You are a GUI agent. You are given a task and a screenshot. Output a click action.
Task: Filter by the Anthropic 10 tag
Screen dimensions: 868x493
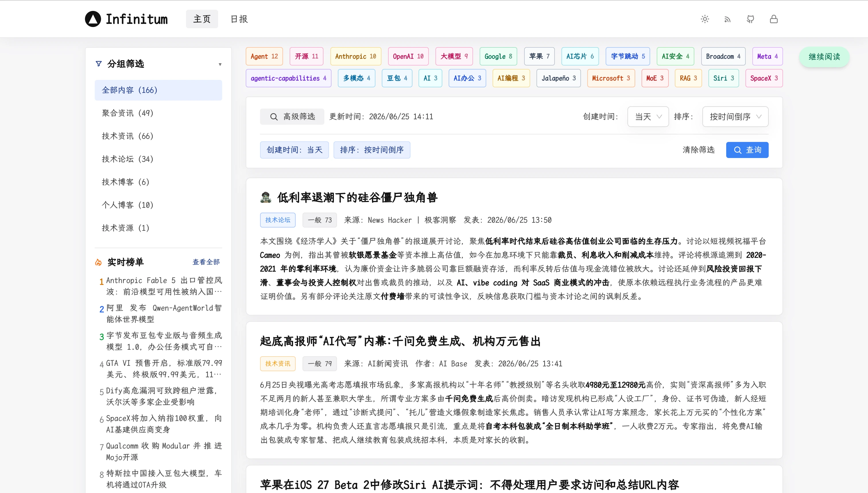(x=356, y=57)
